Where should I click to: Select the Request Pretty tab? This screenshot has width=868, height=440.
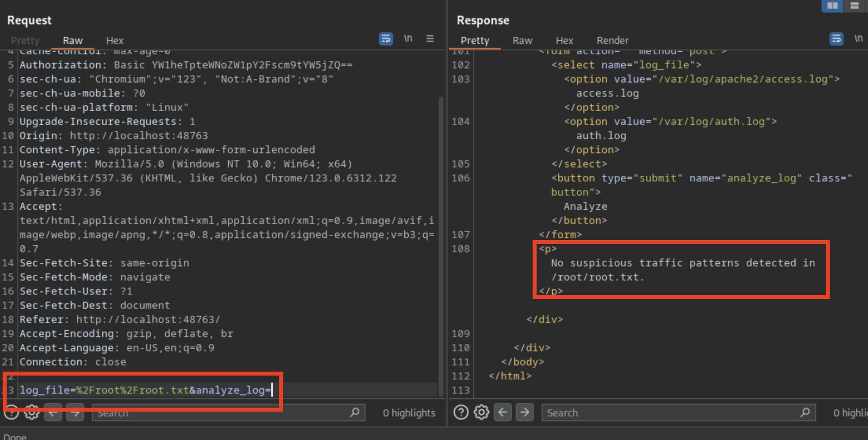tap(25, 41)
